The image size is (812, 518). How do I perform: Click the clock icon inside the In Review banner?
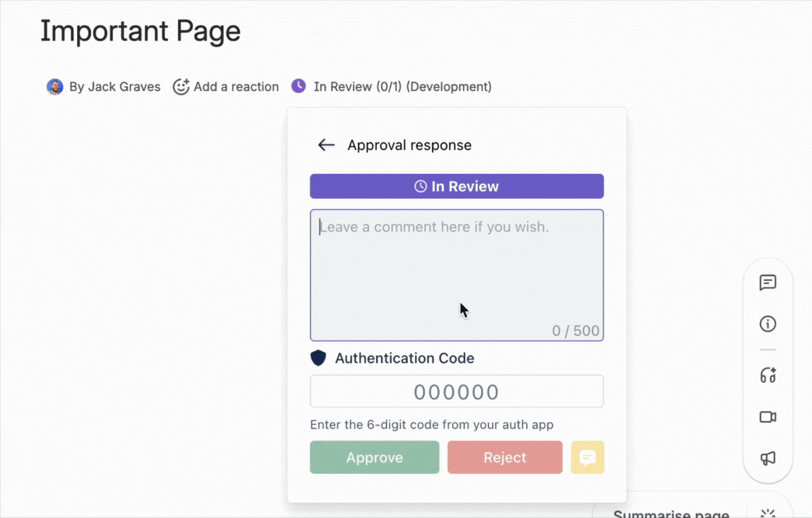[x=420, y=186]
